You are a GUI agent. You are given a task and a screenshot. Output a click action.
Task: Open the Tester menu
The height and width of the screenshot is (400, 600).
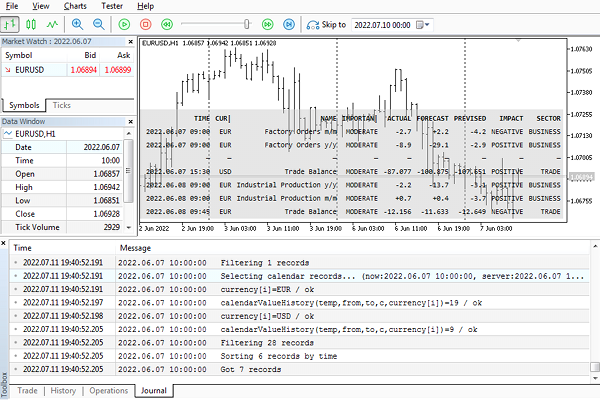(x=113, y=6)
